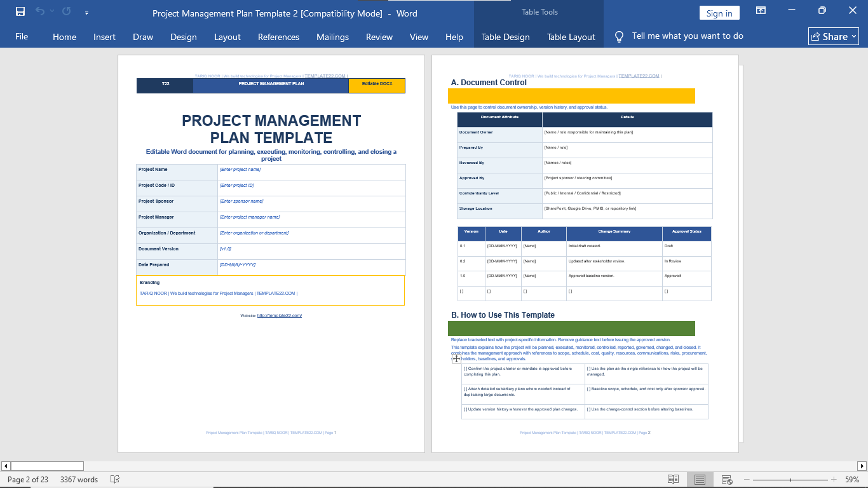
Task: Select the Mailings tab
Action: coord(333,37)
